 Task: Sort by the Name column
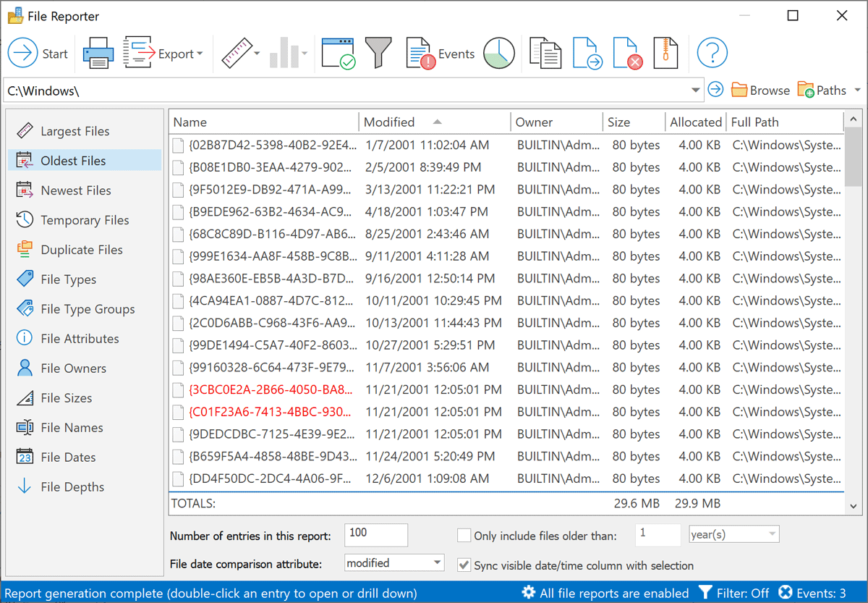[264, 122]
